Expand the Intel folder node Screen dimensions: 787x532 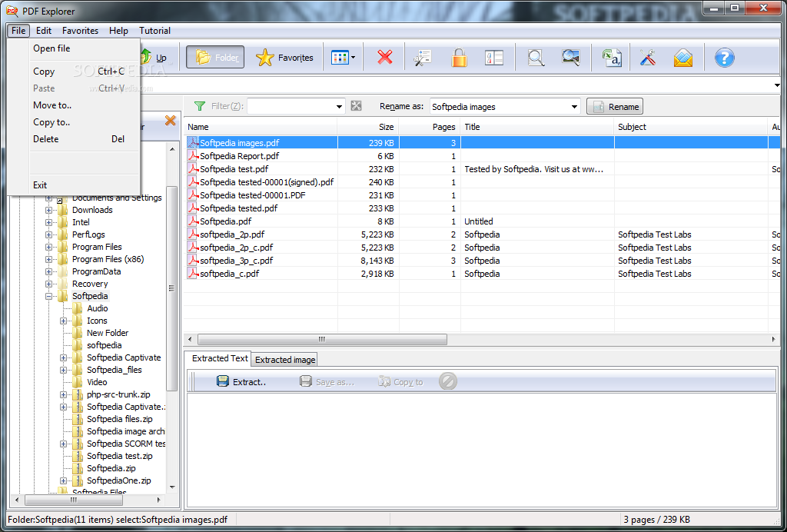pos(48,222)
